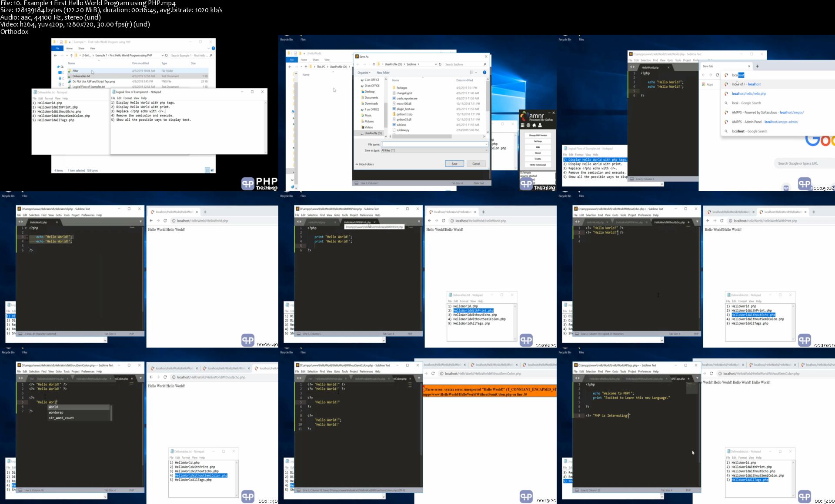835x504 pixels.
Task: Expand the ribbon chevron in Example 1 Explorer
Action: click(209, 48)
